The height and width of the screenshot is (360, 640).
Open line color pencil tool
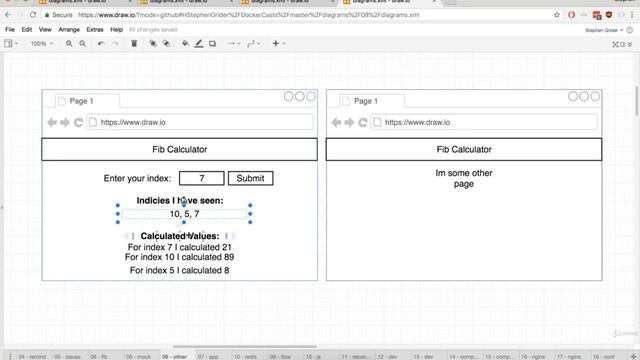click(199, 43)
